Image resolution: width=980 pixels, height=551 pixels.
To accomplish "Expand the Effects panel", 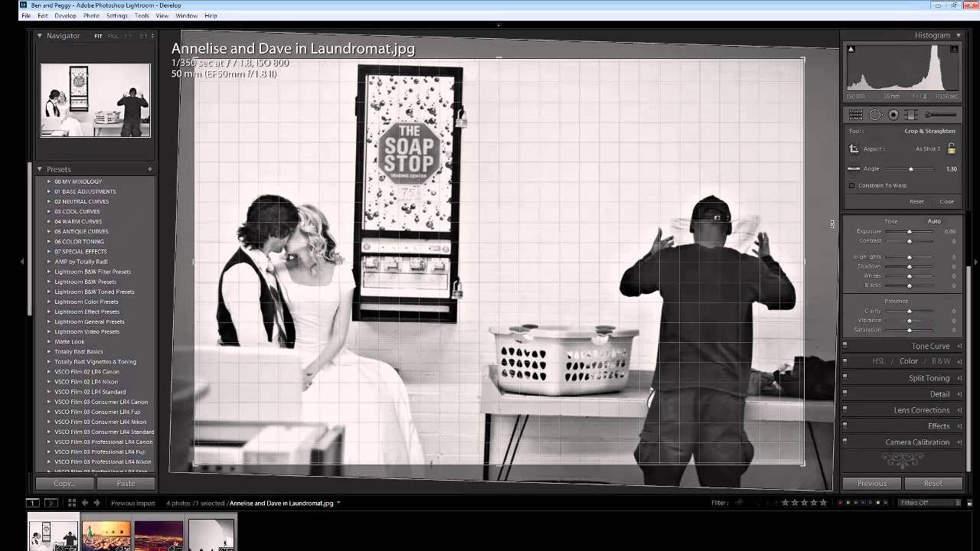I will click(x=959, y=426).
